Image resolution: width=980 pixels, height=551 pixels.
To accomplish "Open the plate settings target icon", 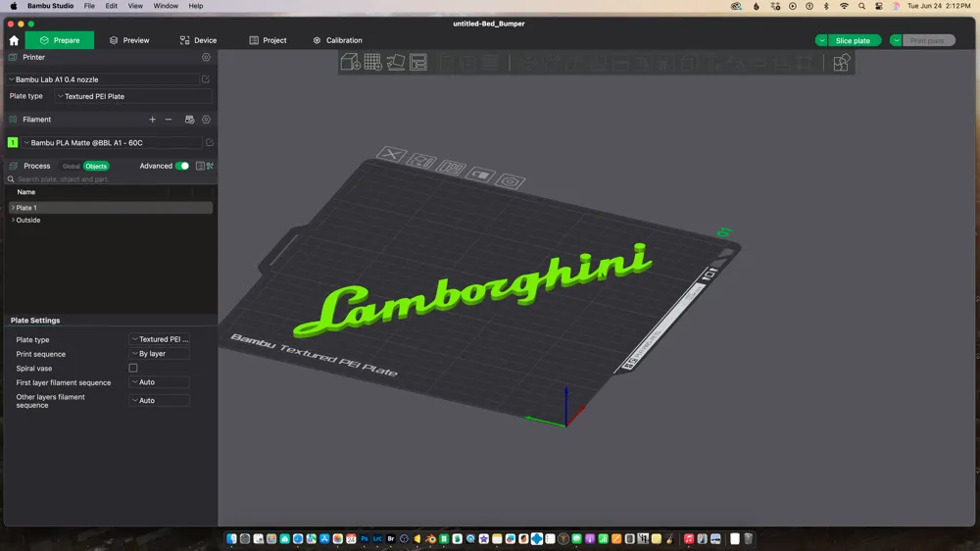I will pyautogui.click(x=510, y=182).
